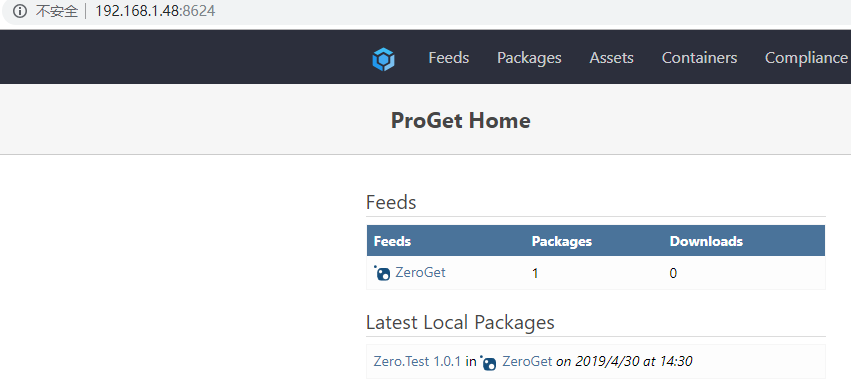Open the Feeds menu in navigation bar
This screenshot has width=851, height=388.
[x=449, y=58]
